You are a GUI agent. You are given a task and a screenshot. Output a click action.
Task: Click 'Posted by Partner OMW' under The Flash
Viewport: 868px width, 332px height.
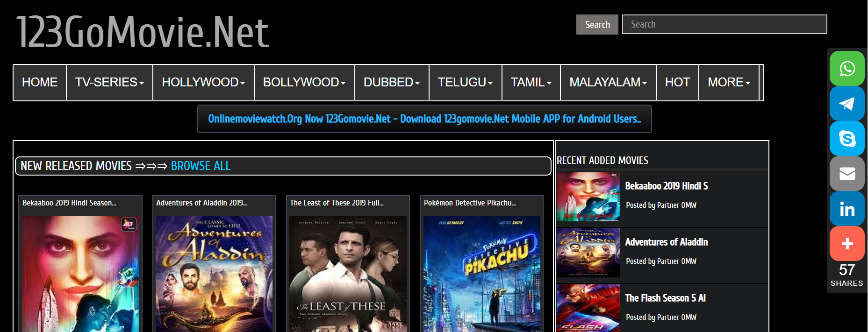tap(661, 317)
